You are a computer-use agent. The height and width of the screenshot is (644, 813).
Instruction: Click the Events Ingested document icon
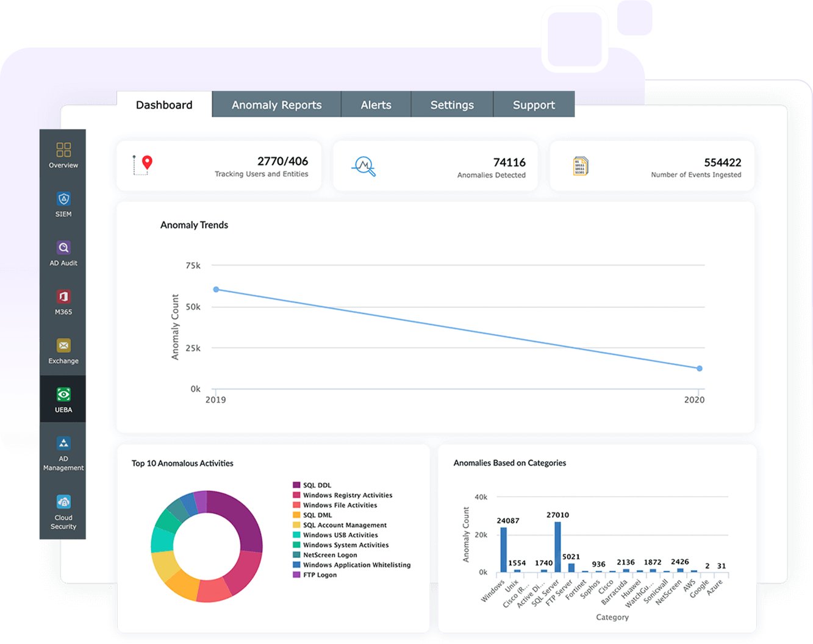click(580, 166)
